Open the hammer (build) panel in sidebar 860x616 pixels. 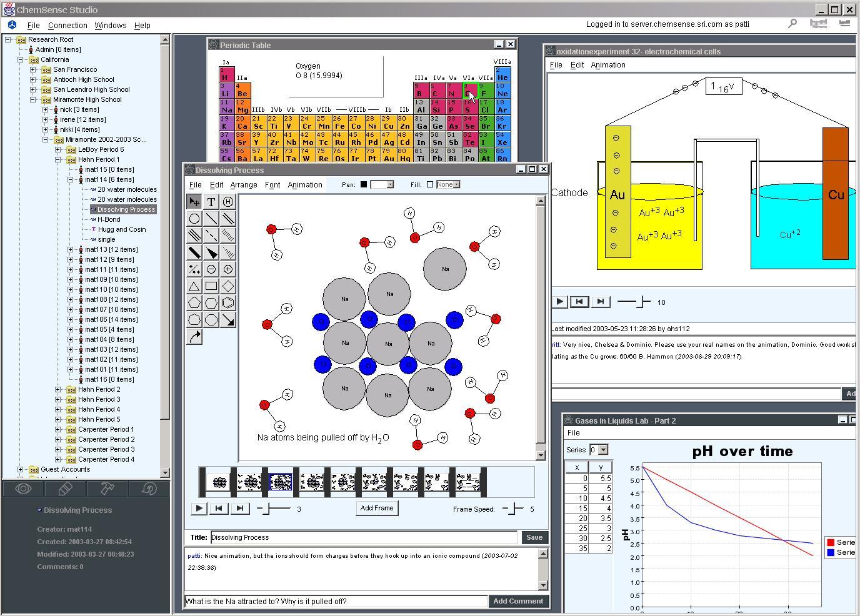click(x=107, y=489)
